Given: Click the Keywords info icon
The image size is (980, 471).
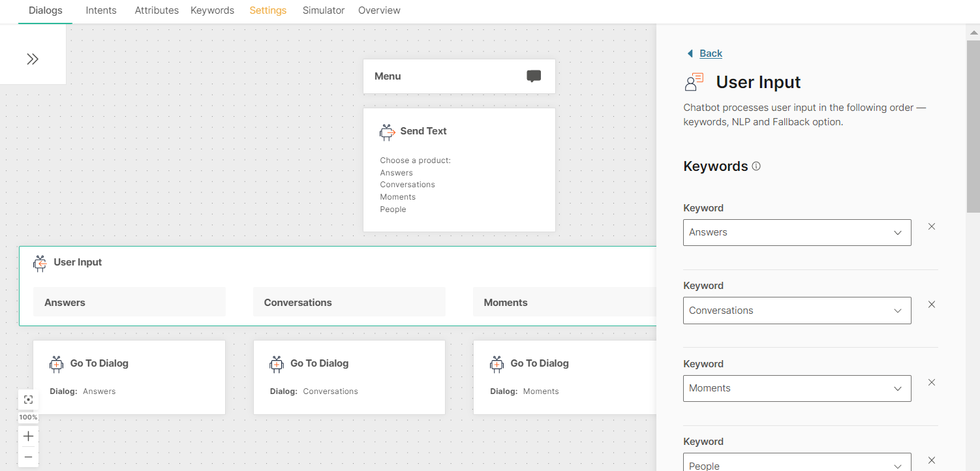Looking at the screenshot, I should point(756,166).
